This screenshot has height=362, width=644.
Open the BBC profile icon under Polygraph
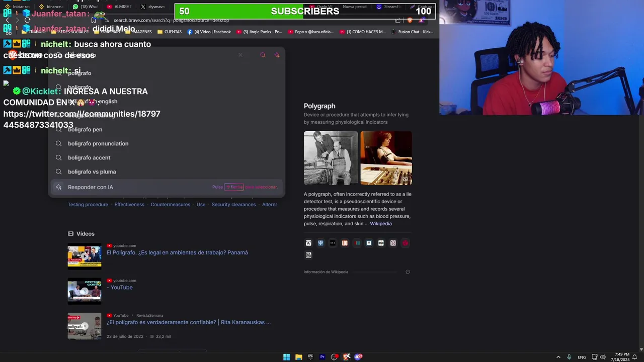(x=333, y=243)
